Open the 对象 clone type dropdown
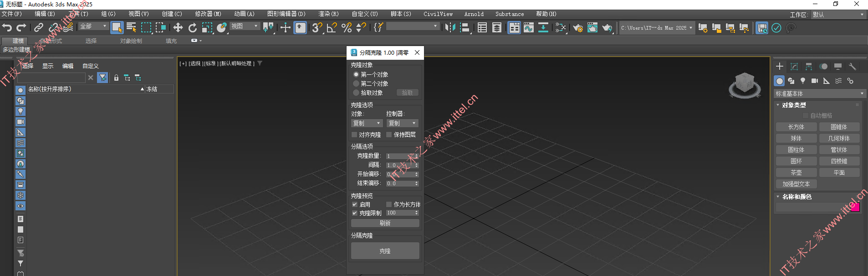Image resolution: width=868 pixels, height=276 pixels. (367, 123)
